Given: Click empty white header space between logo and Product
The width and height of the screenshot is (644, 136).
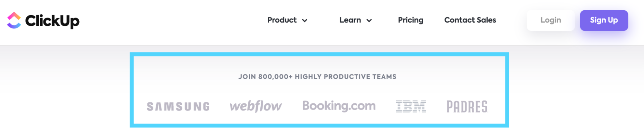Looking at the screenshot, I should pyautogui.click(x=174, y=21).
